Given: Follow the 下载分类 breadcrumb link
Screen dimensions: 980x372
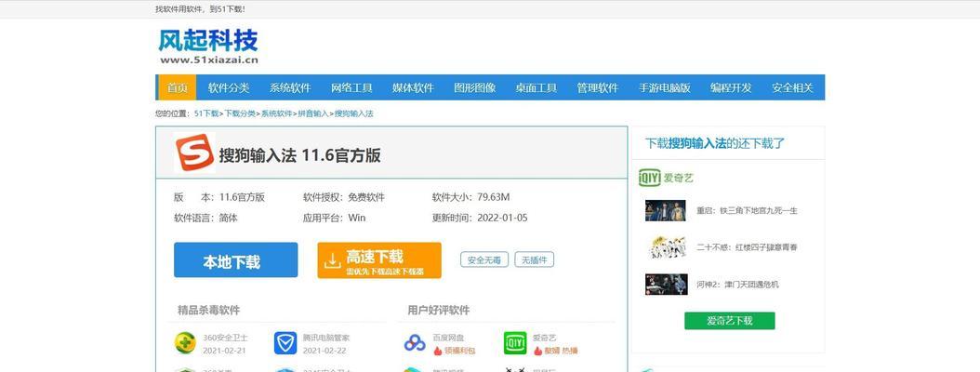Looking at the screenshot, I should 240,113.
